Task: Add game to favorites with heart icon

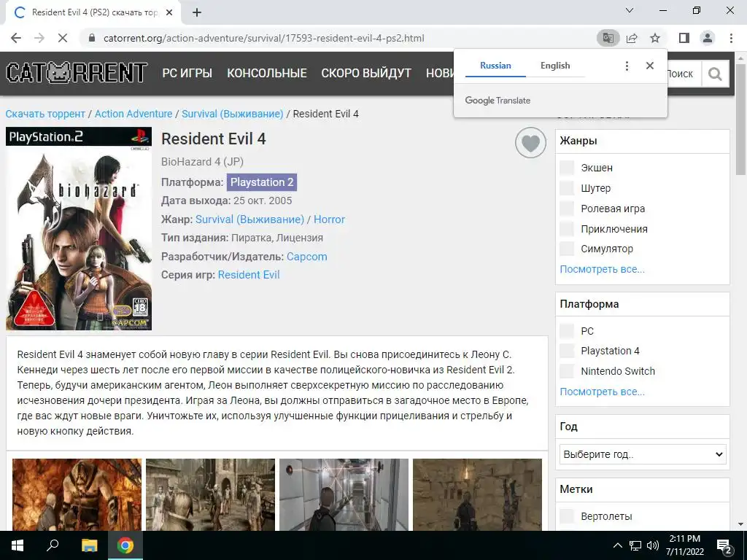Action: (x=531, y=142)
